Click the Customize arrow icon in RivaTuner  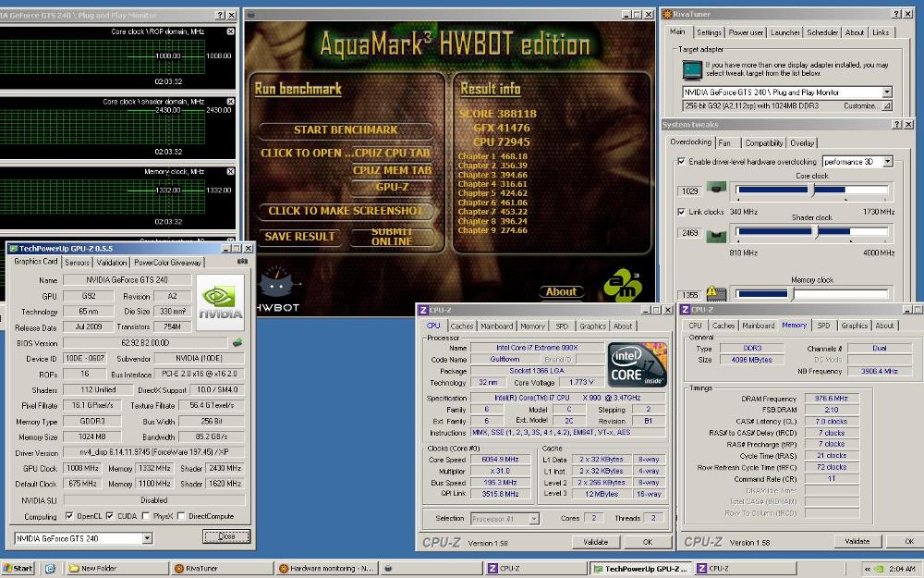[887, 106]
